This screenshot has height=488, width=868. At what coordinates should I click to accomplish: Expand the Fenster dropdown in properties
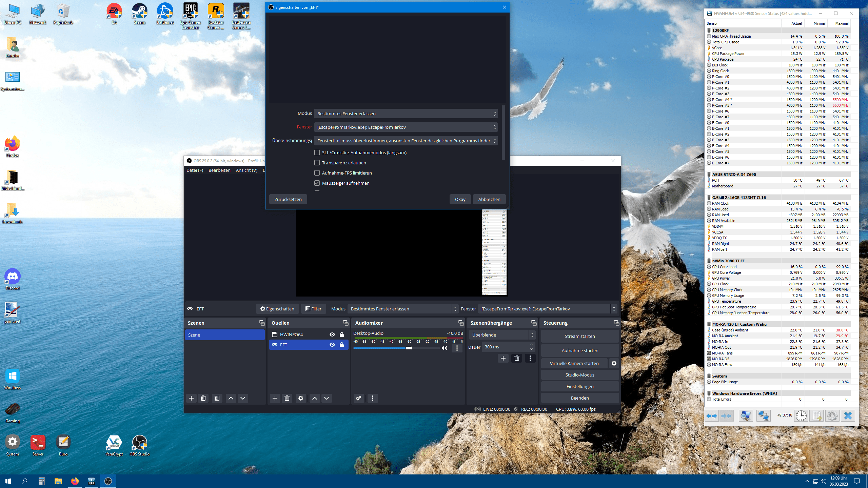(x=495, y=127)
